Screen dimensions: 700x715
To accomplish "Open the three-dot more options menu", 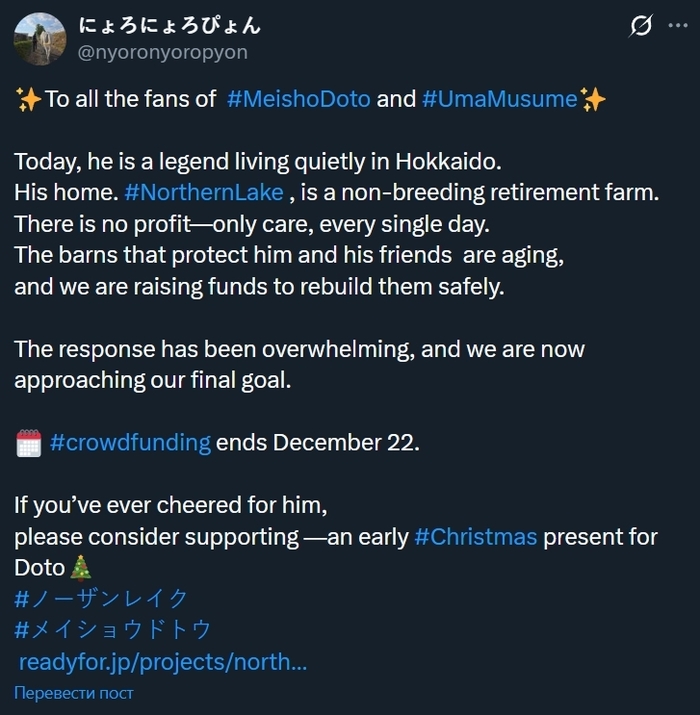I will tap(678, 27).
